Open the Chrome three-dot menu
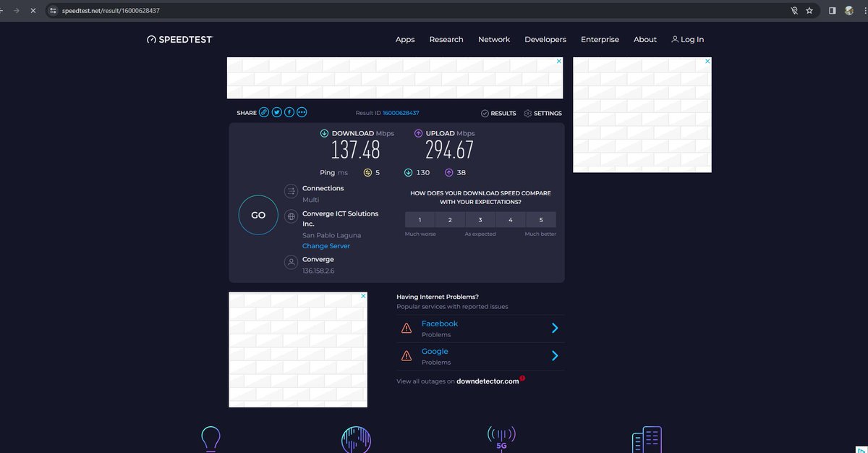This screenshot has width=868, height=453. coord(864,11)
